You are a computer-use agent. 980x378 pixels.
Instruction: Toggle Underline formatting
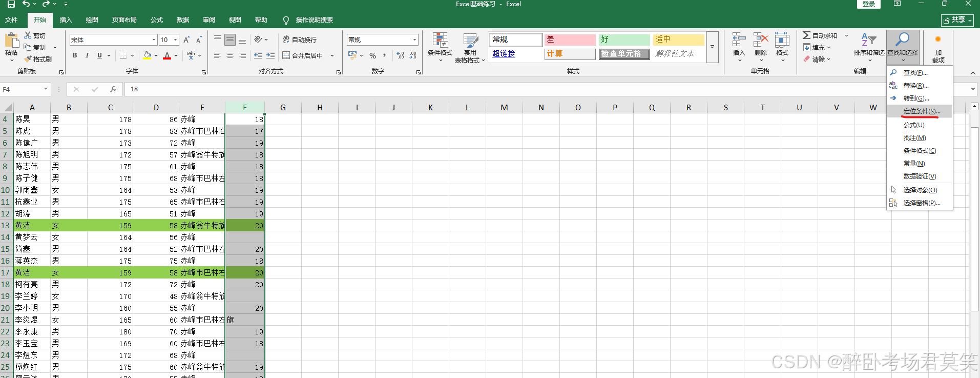point(99,55)
